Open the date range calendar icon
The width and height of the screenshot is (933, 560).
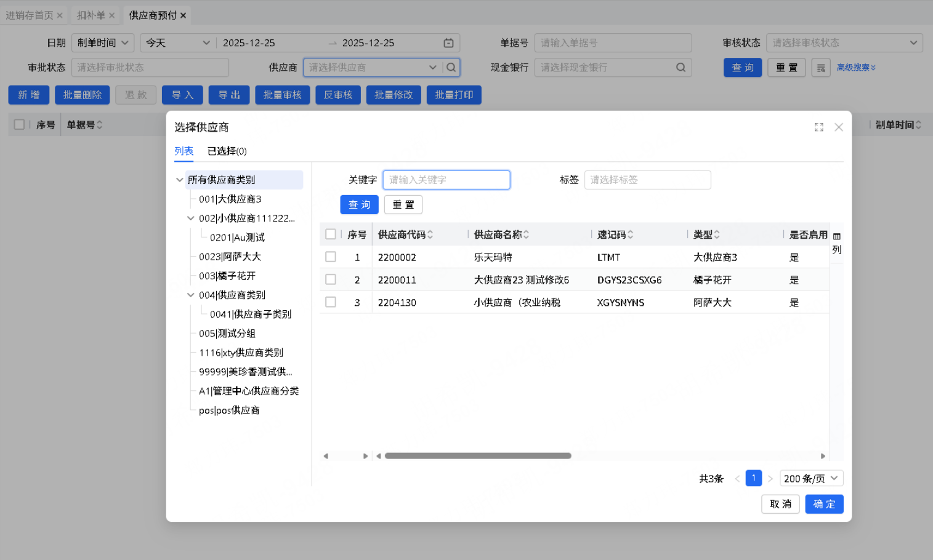pos(448,43)
